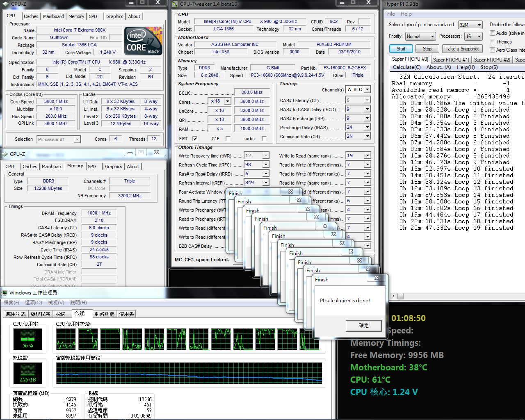Open the Selection Processor #1 dropdown in CPU-Z

pos(77,139)
